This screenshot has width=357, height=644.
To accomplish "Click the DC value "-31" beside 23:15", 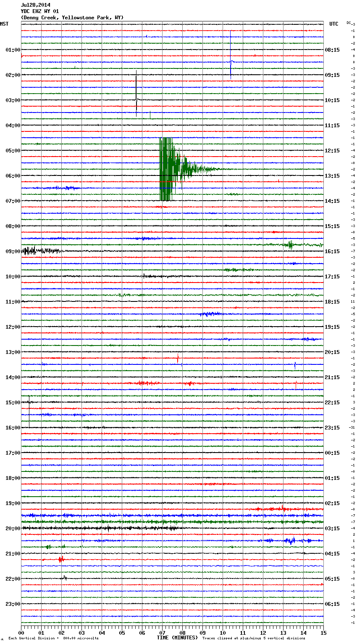I will point(352,428).
